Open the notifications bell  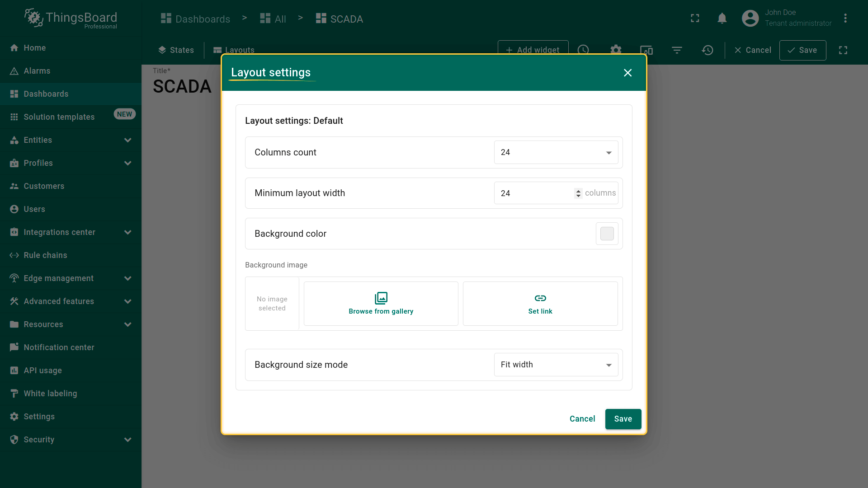click(722, 19)
